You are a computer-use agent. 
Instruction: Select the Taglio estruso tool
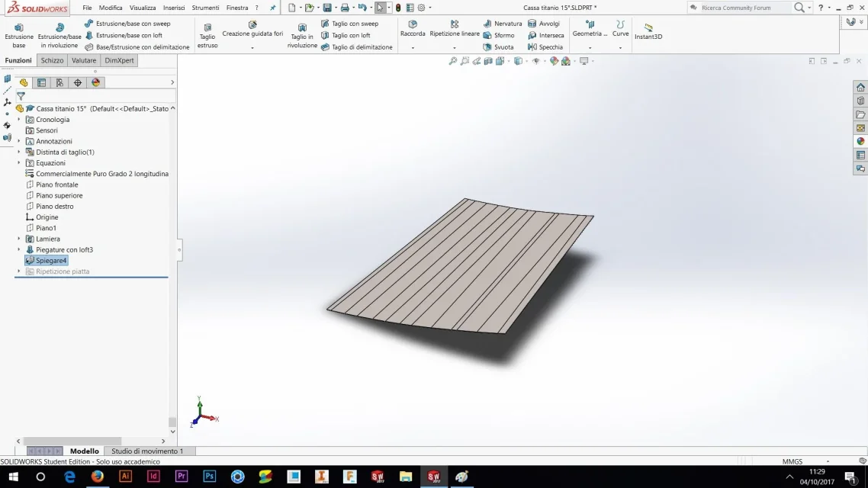pyautogui.click(x=207, y=35)
